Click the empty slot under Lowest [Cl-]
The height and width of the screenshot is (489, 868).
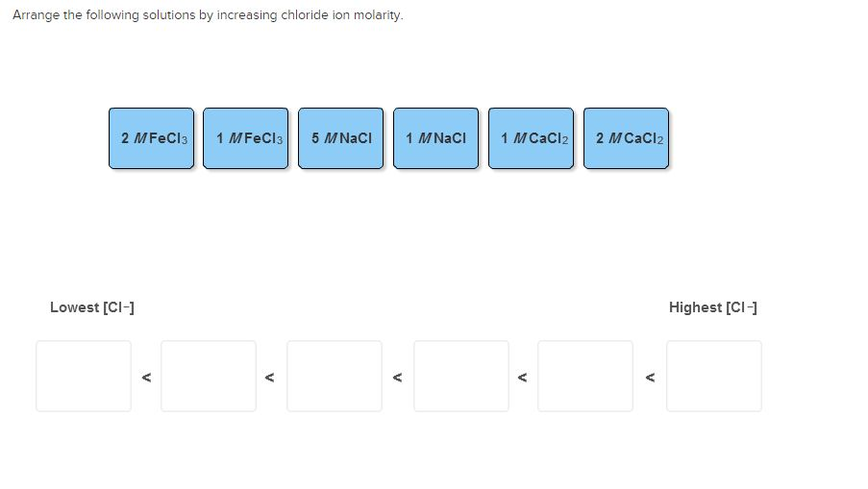(84, 377)
